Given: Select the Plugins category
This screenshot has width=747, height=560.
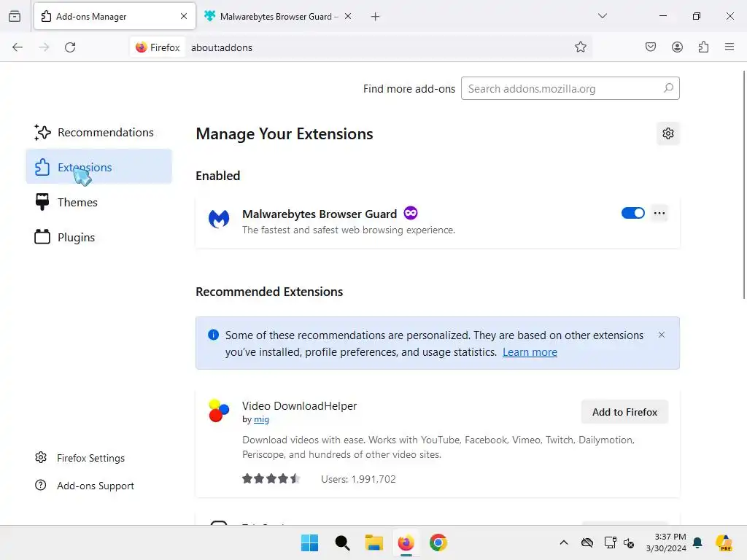Looking at the screenshot, I should [x=98, y=237].
